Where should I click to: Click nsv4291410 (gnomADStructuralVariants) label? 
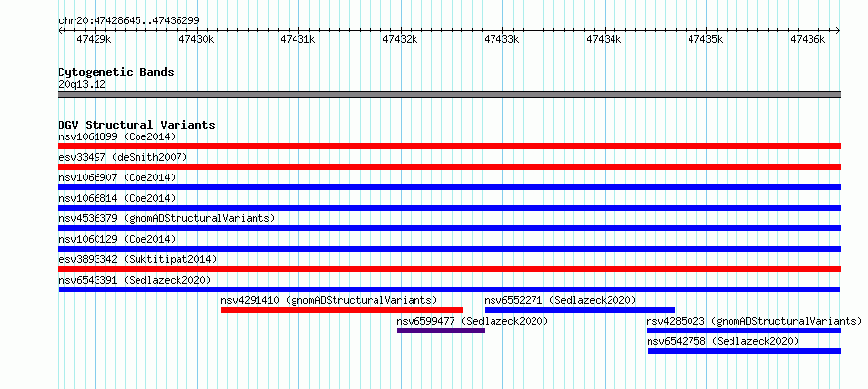[329, 300]
